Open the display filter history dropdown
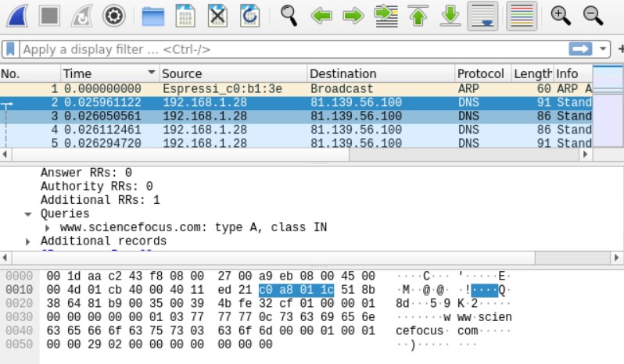 pyautogui.click(x=603, y=49)
